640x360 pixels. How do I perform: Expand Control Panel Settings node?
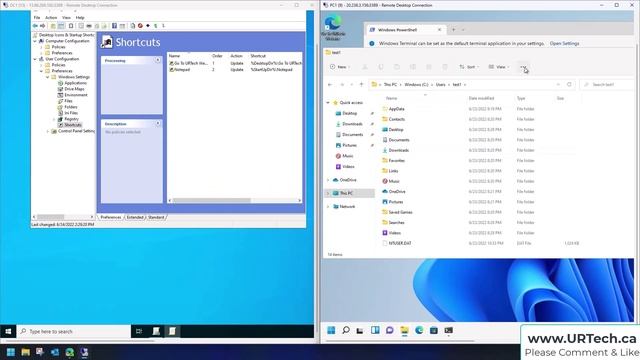click(x=48, y=131)
